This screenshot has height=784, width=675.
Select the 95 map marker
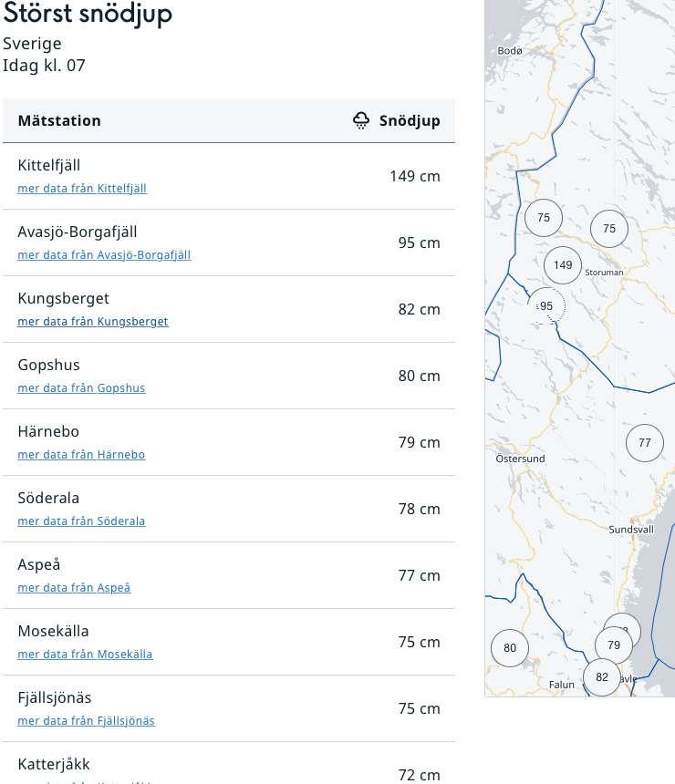pyautogui.click(x=546, y=306)
